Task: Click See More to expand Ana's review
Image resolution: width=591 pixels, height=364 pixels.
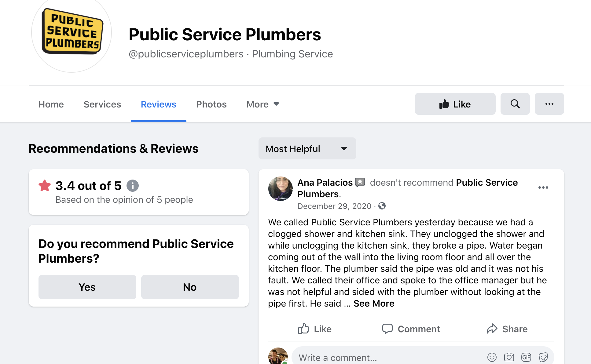Action: tap(373, 303)
